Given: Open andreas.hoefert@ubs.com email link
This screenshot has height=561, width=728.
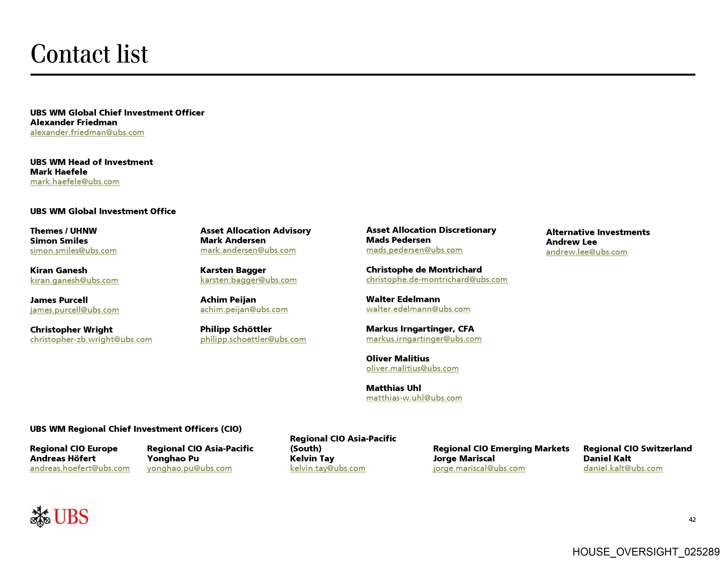Looking at the screenshot, I should (x=80, y=468).
